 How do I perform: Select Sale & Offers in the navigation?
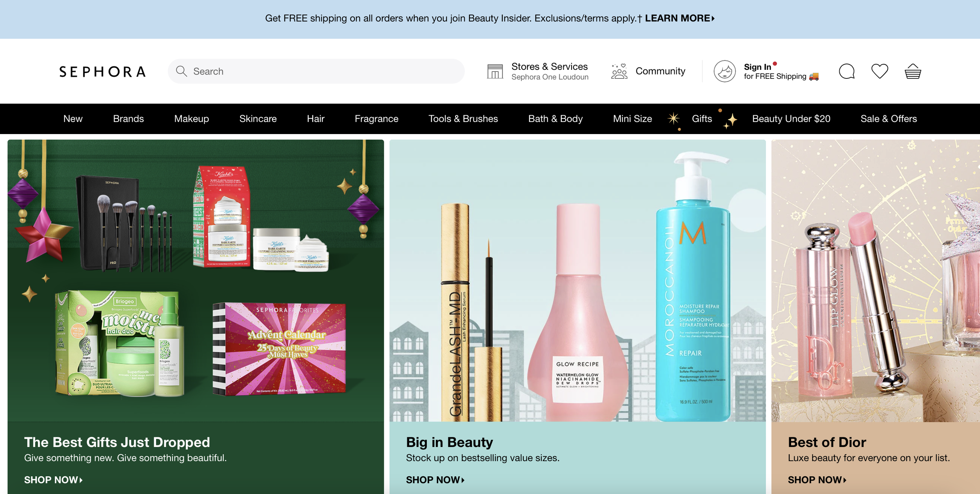(888, 119)
